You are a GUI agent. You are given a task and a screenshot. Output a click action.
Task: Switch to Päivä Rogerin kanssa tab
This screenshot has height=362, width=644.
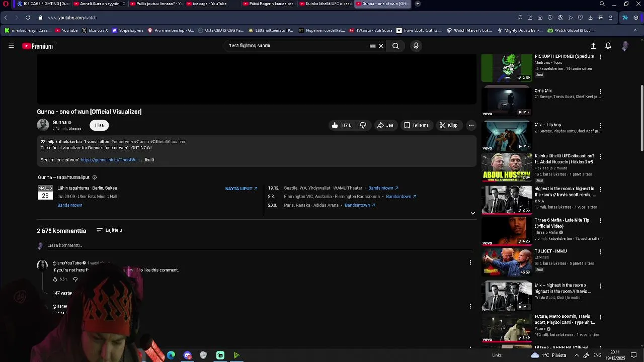click(269, 4)
